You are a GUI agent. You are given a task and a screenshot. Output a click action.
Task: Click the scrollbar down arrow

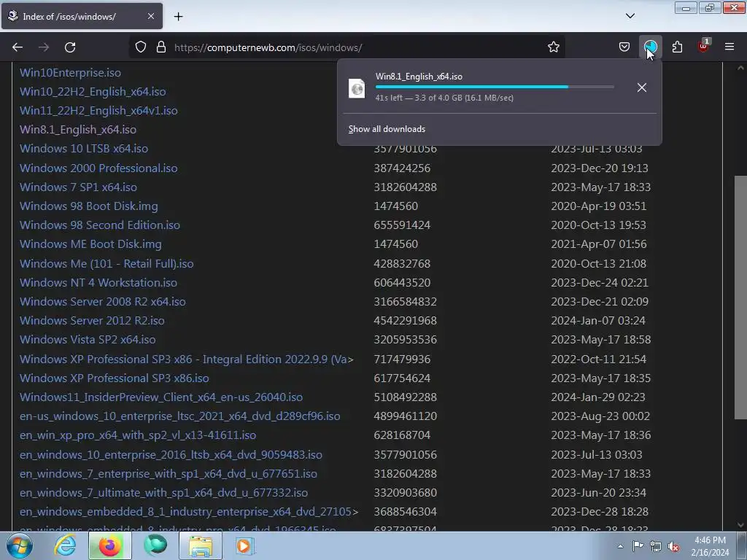point(740,525)
